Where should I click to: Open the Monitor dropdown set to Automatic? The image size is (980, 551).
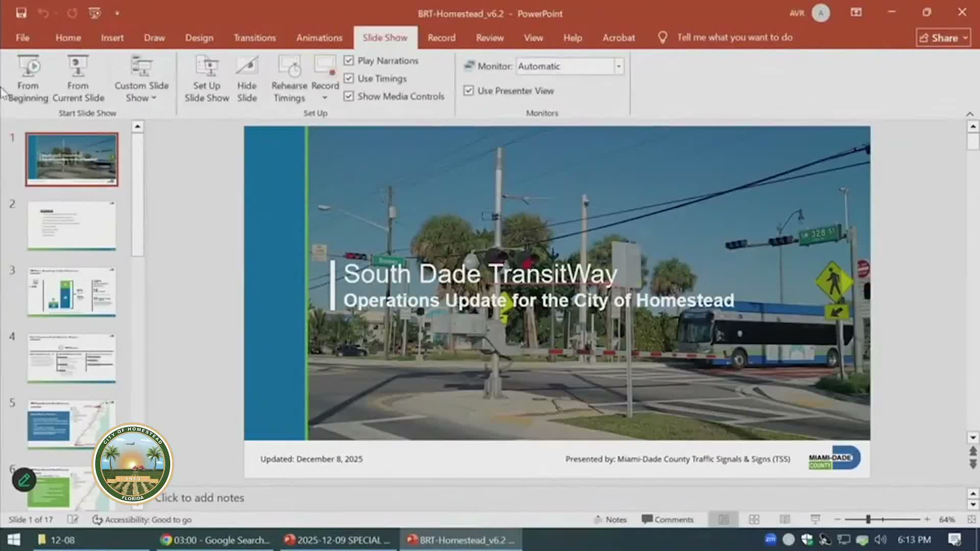(619, 66)
